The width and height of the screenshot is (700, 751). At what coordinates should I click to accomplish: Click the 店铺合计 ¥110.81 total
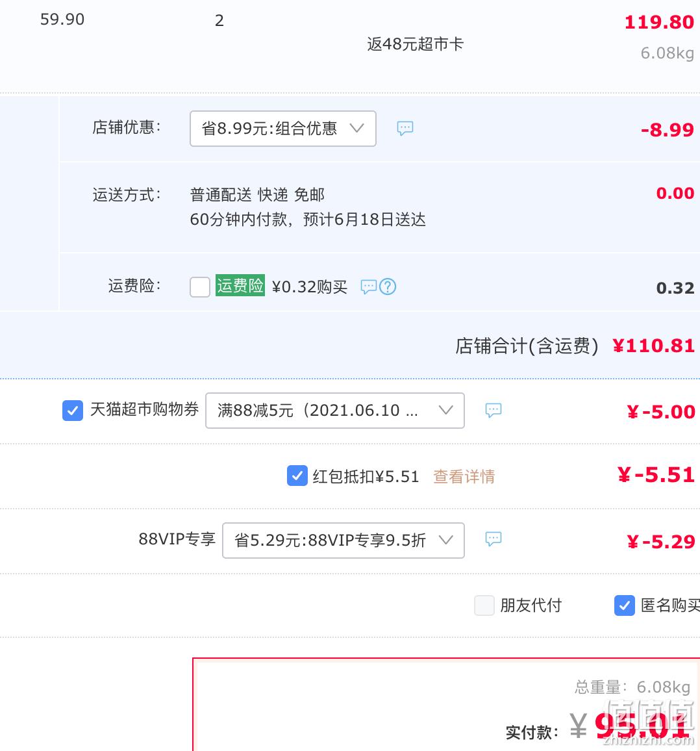pos(653,346)
